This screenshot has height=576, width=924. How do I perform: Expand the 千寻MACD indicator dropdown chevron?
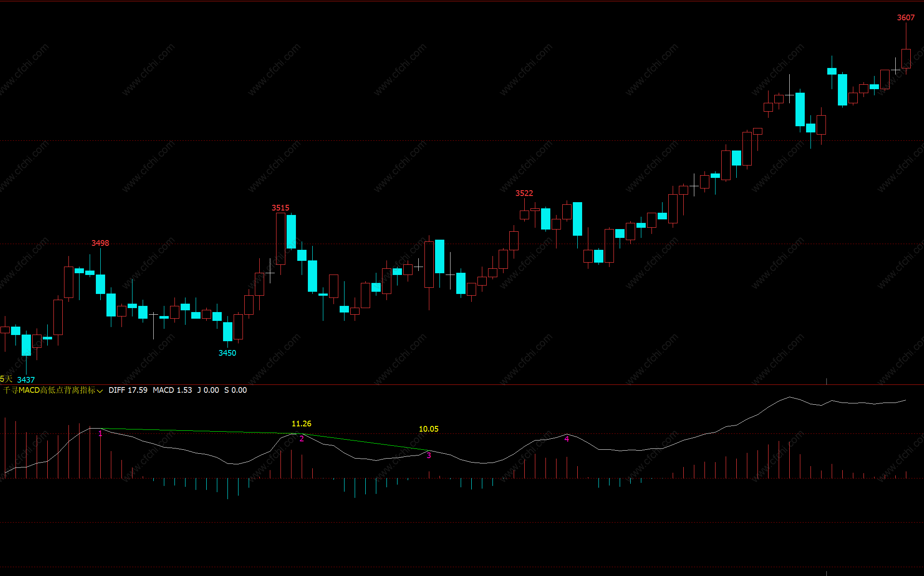[x=100, y=391]
